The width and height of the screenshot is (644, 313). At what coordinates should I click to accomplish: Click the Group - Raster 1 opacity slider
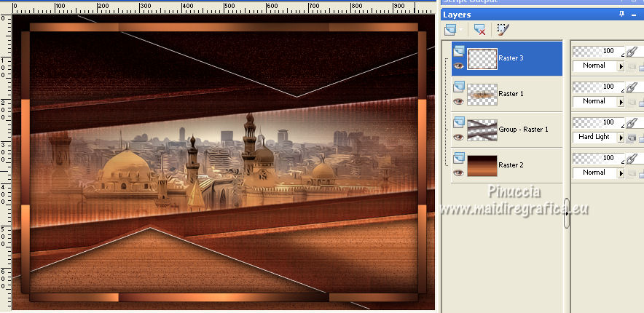(598, 123)
